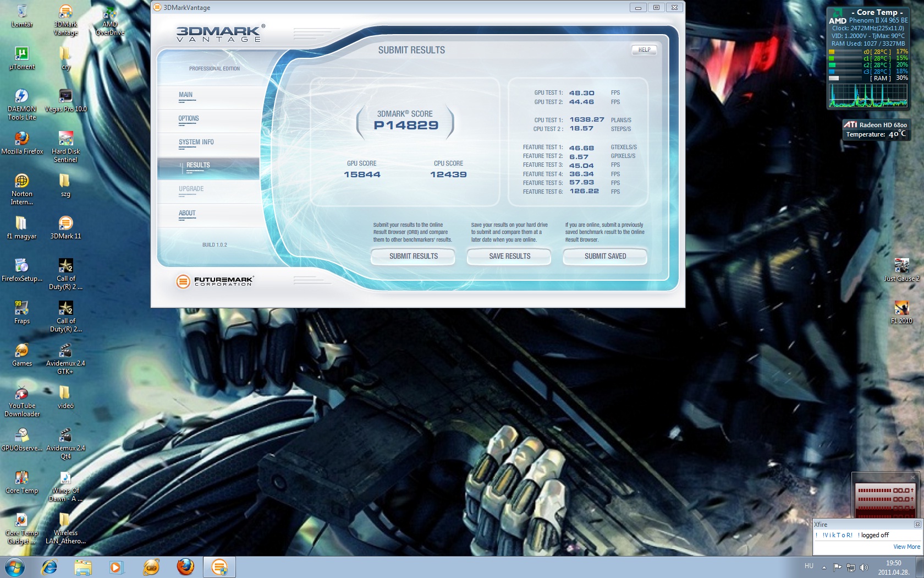Image resolution: width=924 pixels, height=578 pixels.
Task: Click the volume speaker tray icon
Action: point(864,568)
